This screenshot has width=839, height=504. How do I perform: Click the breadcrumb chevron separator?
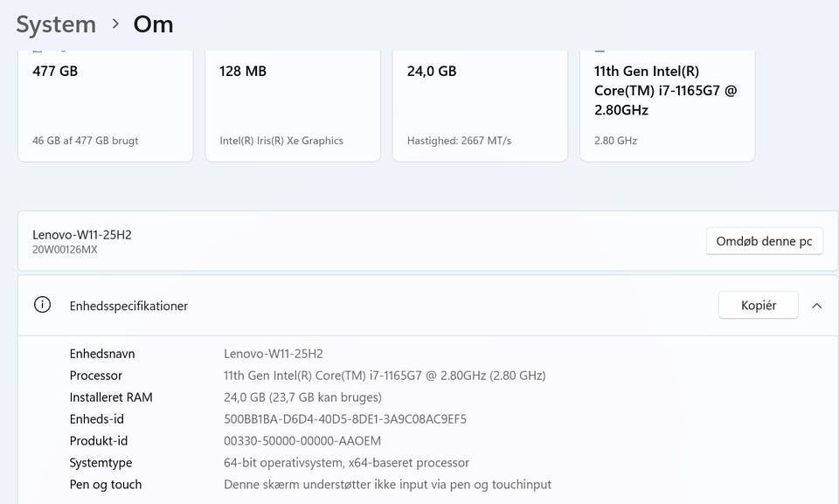coord(115,24)
